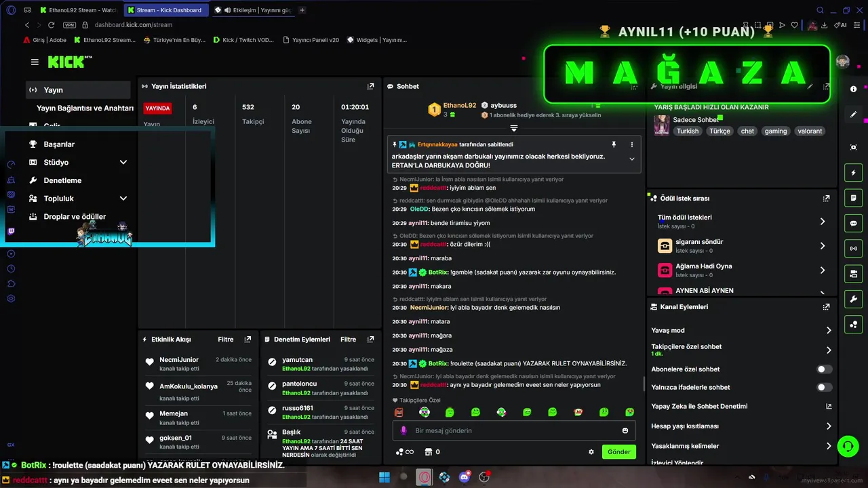Click the Sadece Sohbet category thumbnail
This screenshot has width=868, height=488.
(661, 125)
